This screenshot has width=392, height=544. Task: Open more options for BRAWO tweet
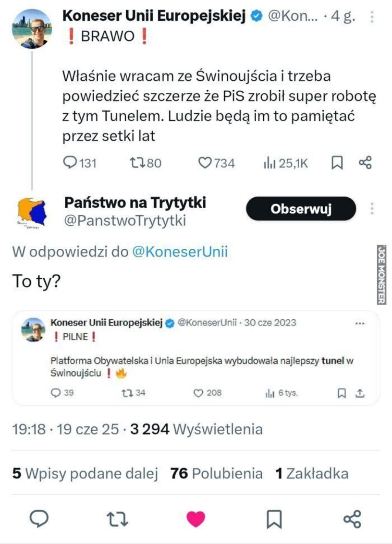click(x=372, y=17)
